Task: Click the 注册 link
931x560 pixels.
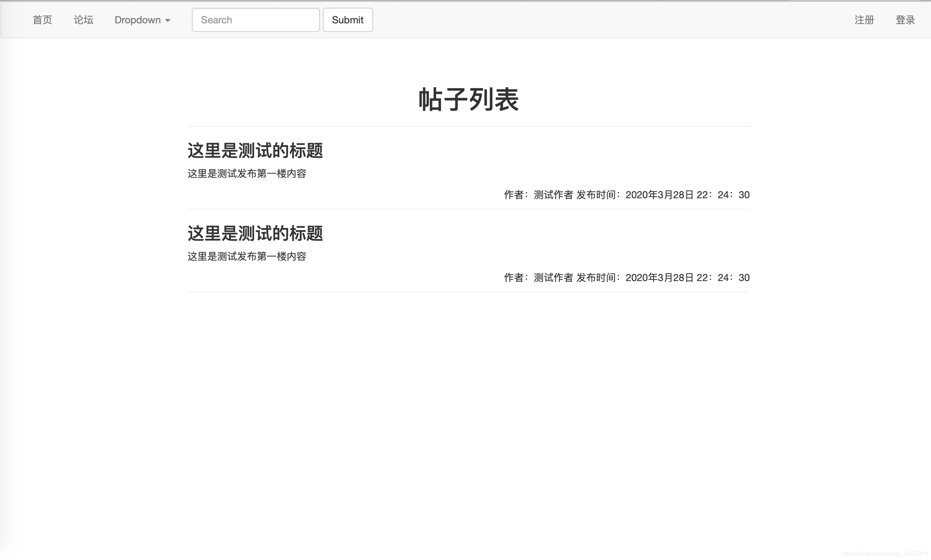Action: click(x=864, y=19)
